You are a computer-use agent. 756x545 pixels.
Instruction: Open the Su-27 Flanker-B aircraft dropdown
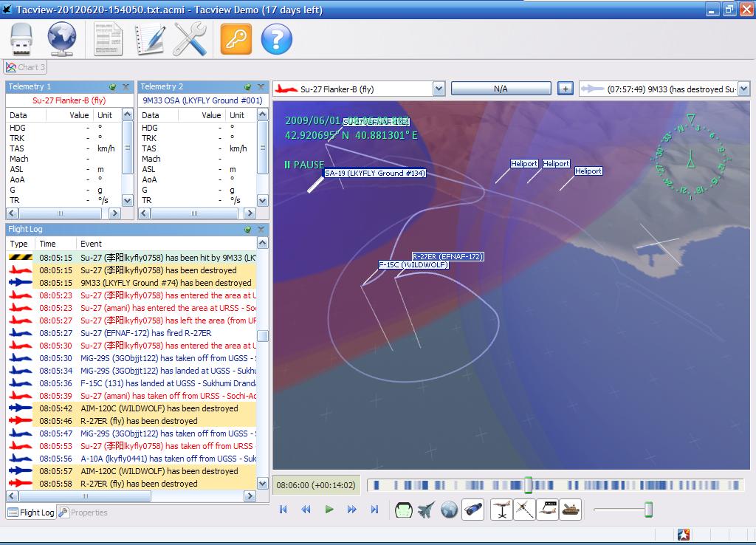(x=439, y=89)
